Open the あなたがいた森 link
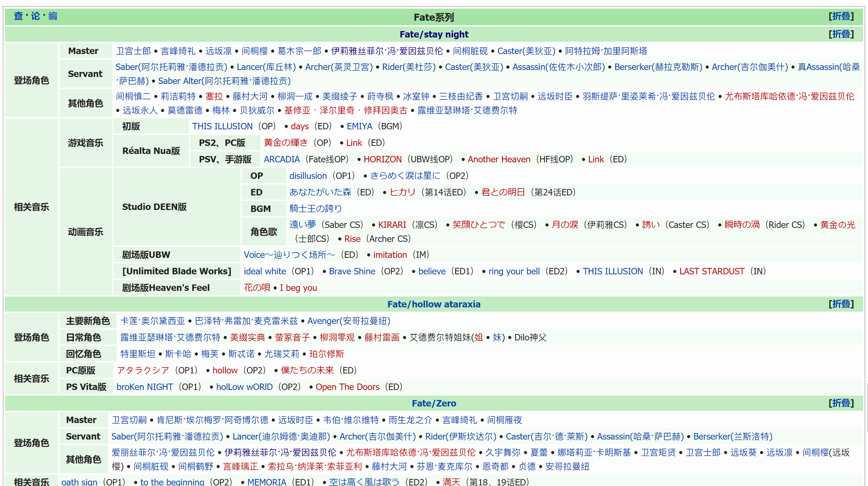This screenshot has height=486, width=868. [320, 192]
